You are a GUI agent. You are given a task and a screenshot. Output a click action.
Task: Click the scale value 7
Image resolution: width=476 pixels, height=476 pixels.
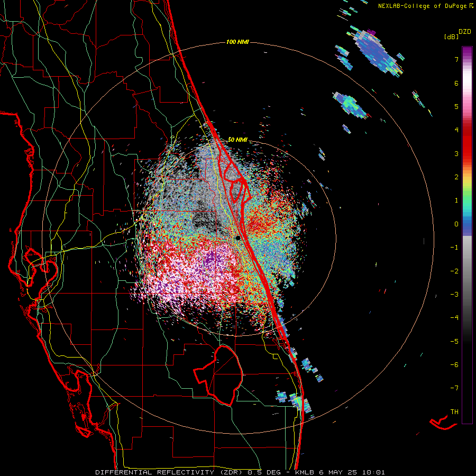pyautogui.click(x=456, y=59)
